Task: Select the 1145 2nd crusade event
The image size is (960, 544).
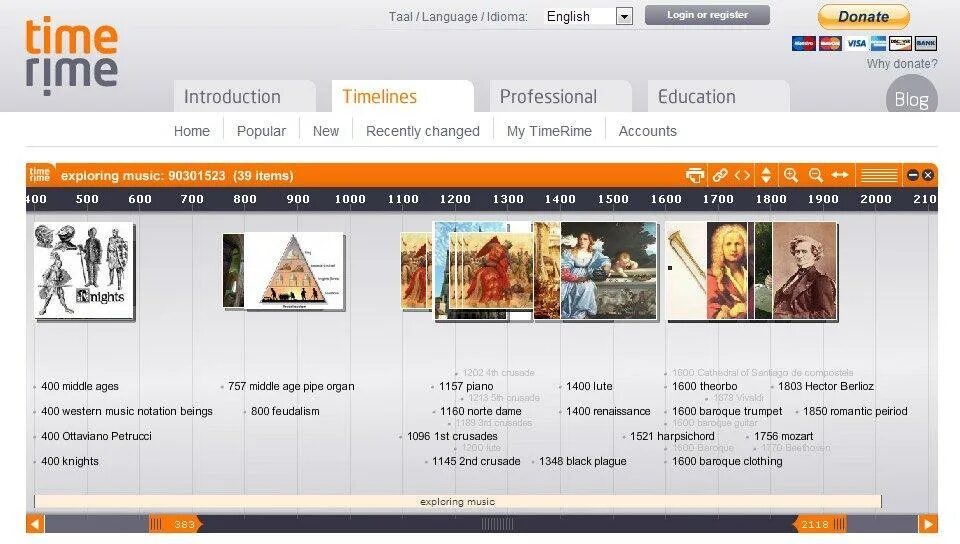Action: click(476, 461)
